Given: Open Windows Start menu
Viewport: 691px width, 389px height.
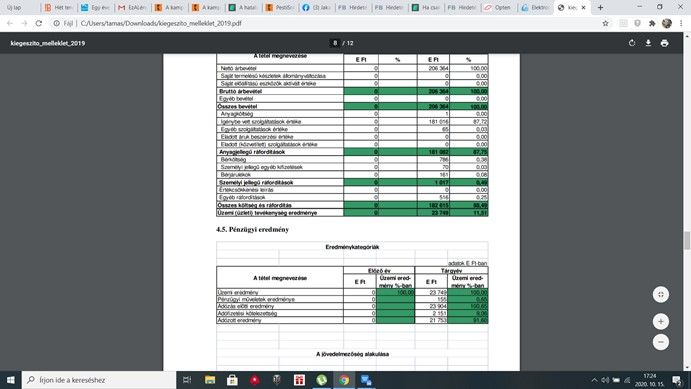Looking at the screenshot, I should tap(11, 380).
